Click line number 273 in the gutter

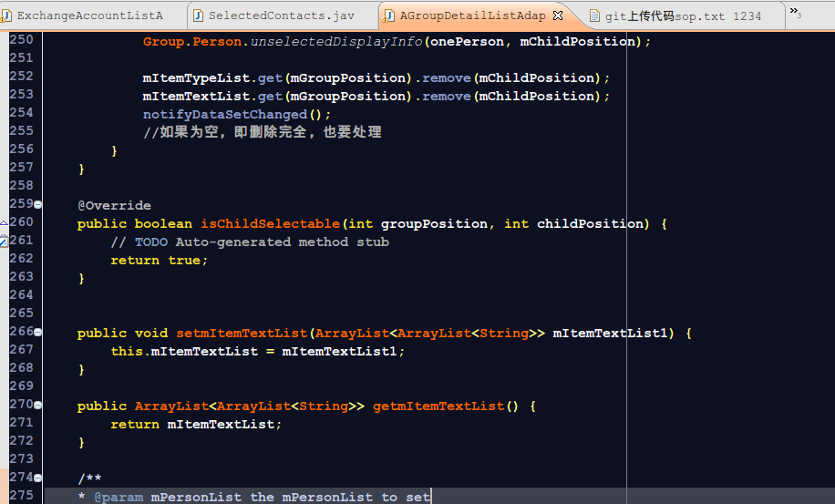[x=21, y=458]
